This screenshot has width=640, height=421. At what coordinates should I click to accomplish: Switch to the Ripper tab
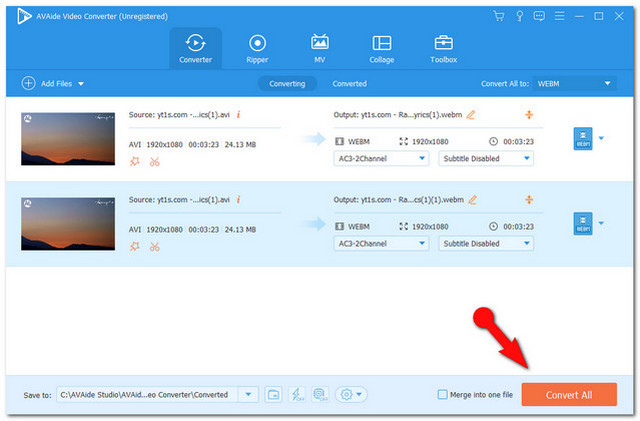coord(257,48)
